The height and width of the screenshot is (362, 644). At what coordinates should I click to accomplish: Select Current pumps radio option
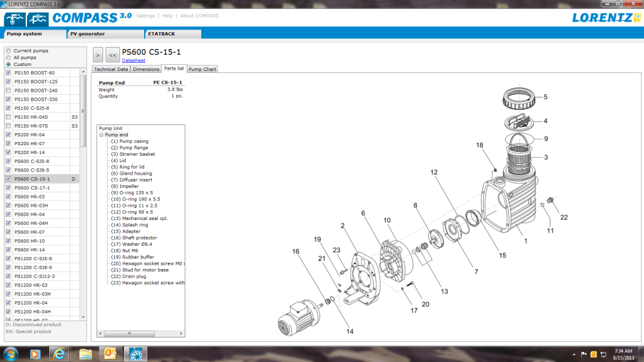click(x=8, y=51)
